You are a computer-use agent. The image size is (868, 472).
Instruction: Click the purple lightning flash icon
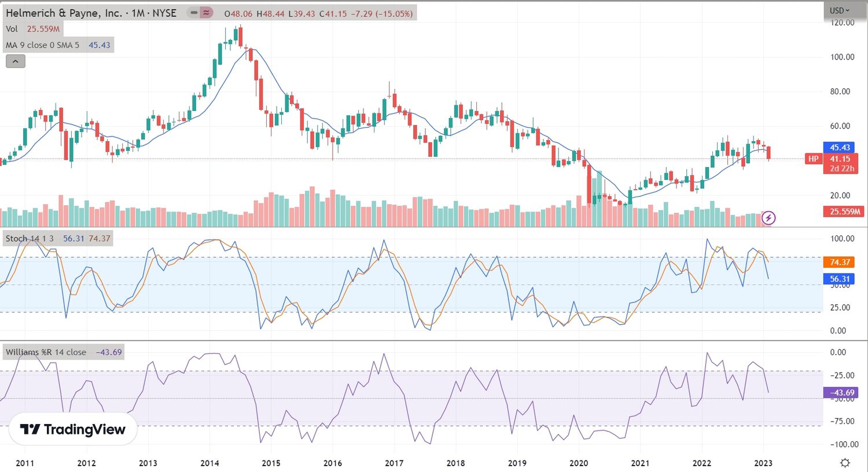point(768,218)
